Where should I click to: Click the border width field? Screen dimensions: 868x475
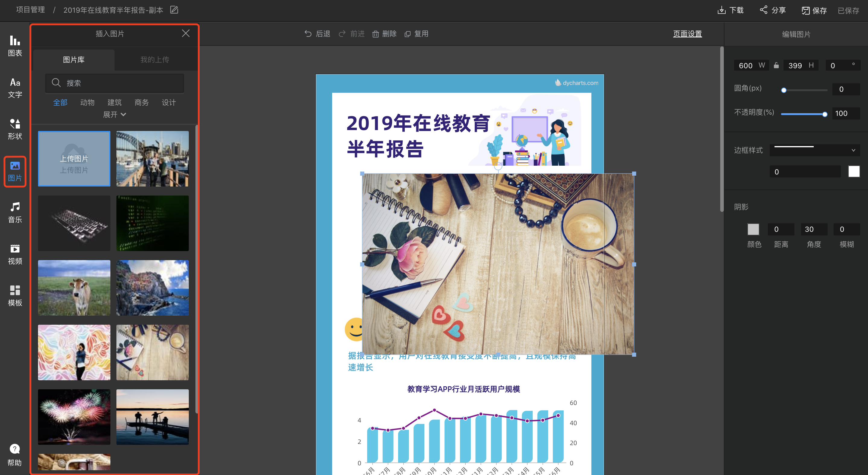pyautogui.click(x=805, y=172)
